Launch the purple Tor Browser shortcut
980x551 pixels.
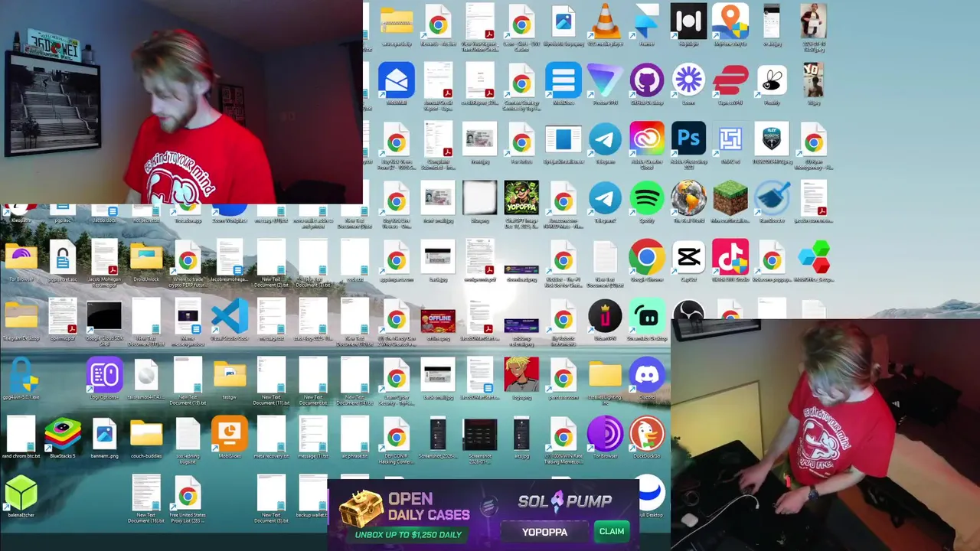click(x=605, y=434)
